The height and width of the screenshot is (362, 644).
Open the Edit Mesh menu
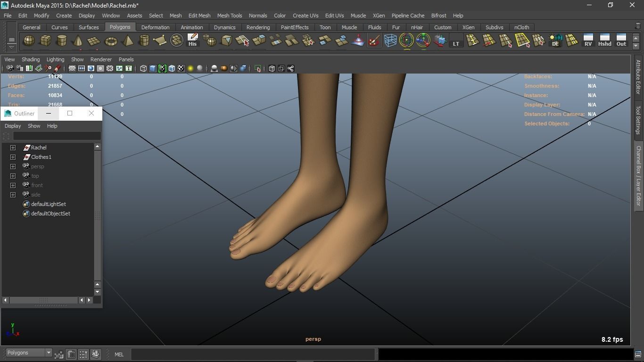pos(199,16)
